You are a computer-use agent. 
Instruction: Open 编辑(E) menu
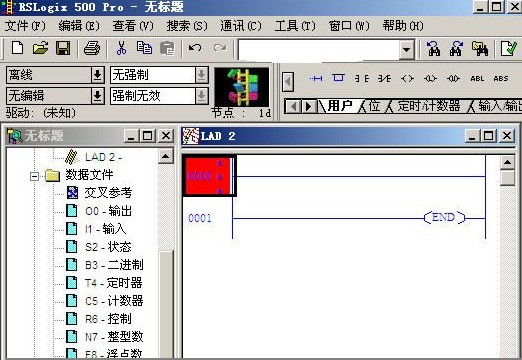(x=79, y=26)
